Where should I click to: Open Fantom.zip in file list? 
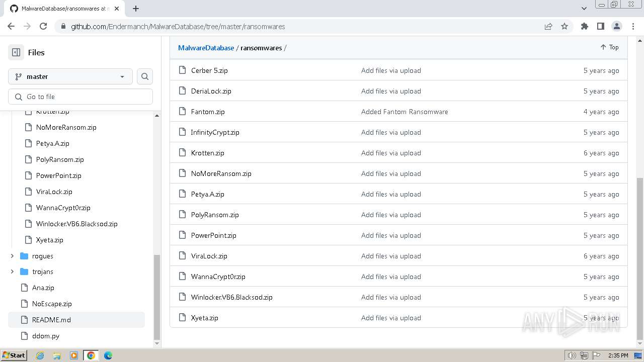click(x=208, y=112)
